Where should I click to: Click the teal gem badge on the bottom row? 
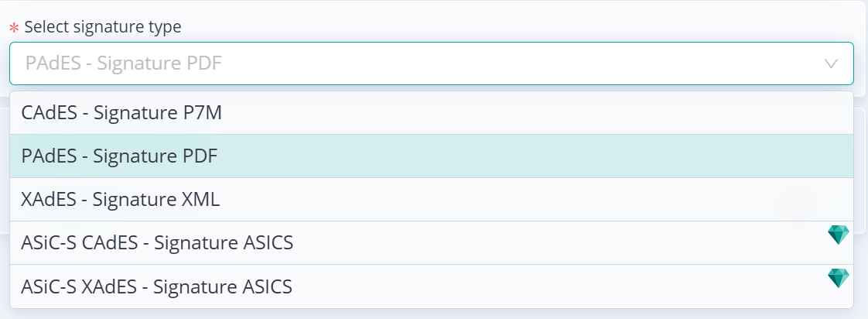pos(838,278)
